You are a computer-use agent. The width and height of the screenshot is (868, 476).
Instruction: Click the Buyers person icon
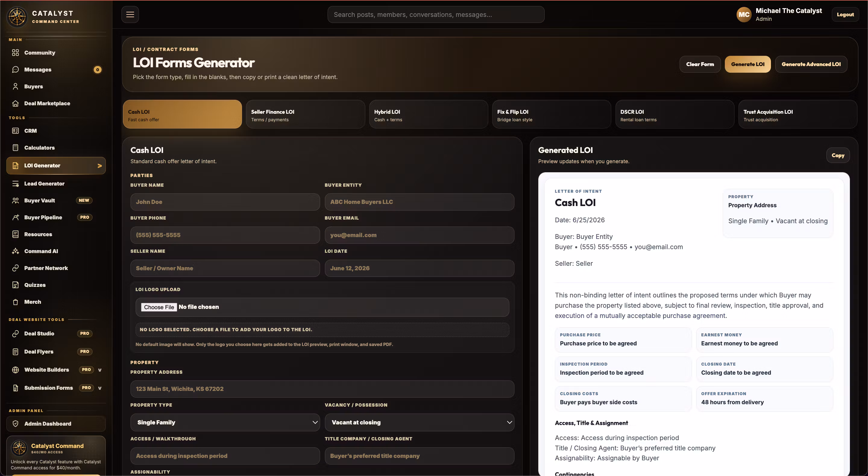pos(15,86)
